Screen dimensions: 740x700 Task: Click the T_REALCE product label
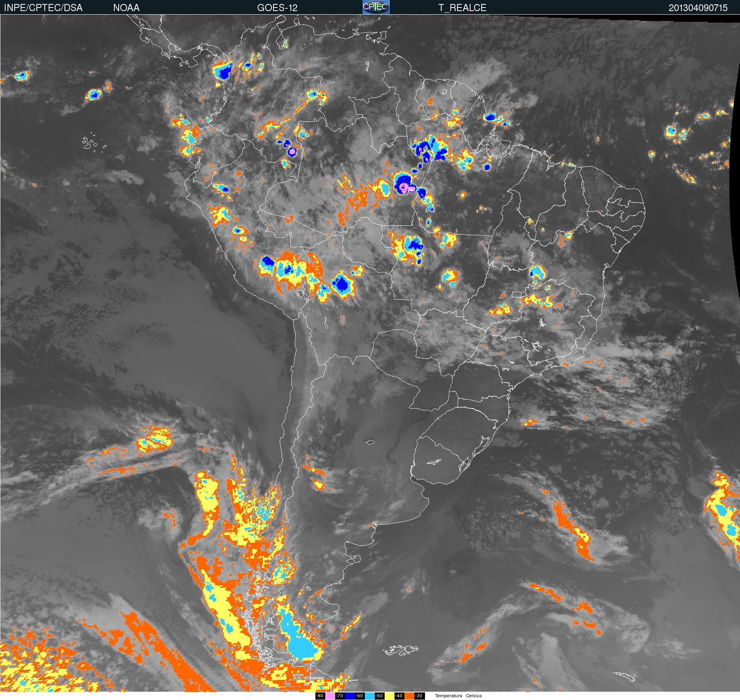tap(462, 8)
